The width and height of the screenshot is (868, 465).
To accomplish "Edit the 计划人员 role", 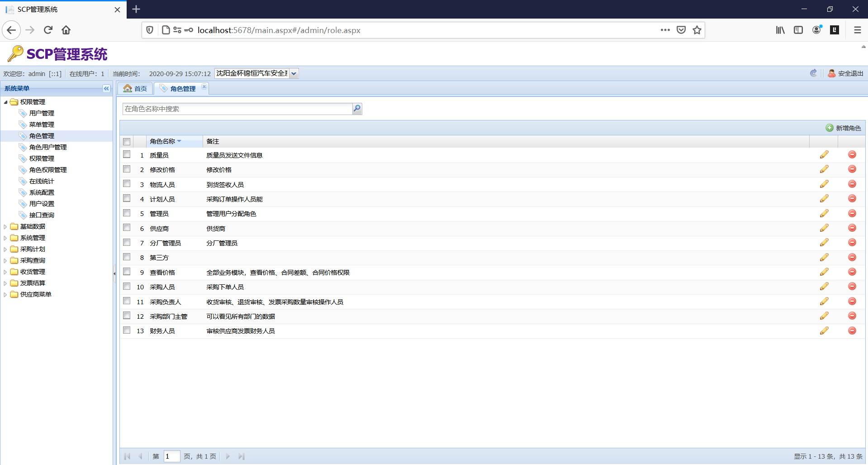I will [824, 199].
